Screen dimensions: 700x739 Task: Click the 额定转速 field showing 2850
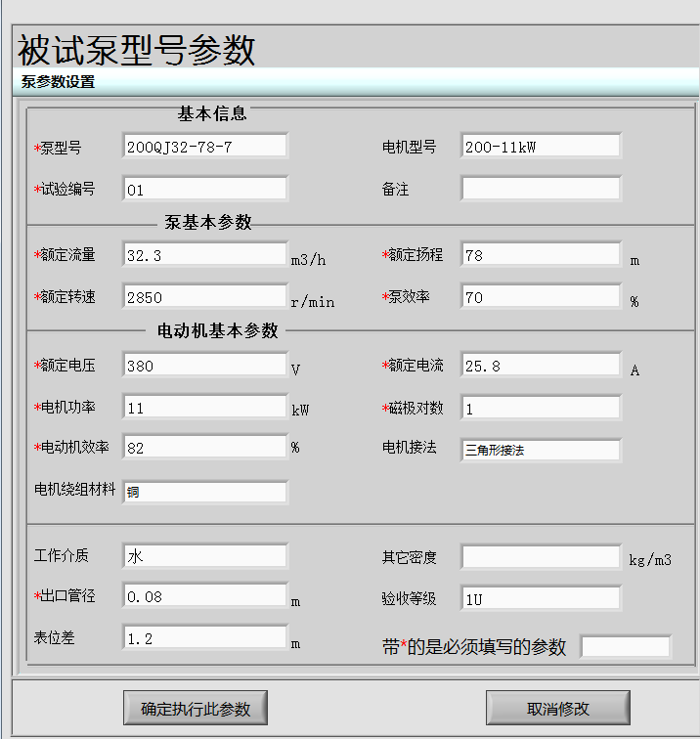[x=205, y=296]
